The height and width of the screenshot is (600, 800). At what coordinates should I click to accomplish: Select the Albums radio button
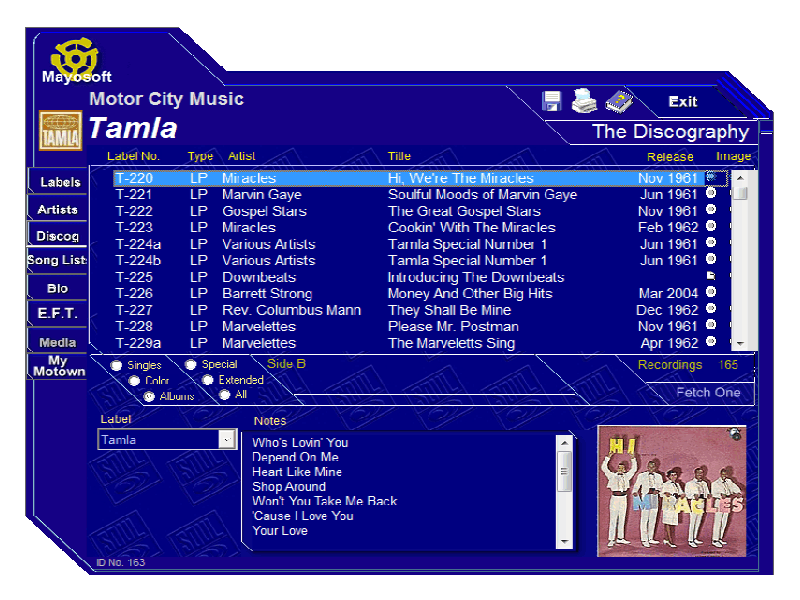pyautogui.click(x=149, y=396)
